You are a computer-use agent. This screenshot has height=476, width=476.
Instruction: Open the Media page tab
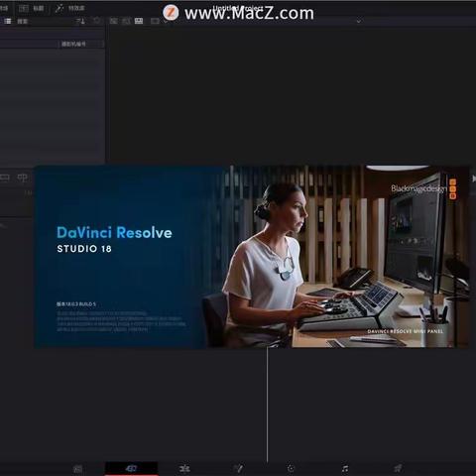(x=78, y=468)
